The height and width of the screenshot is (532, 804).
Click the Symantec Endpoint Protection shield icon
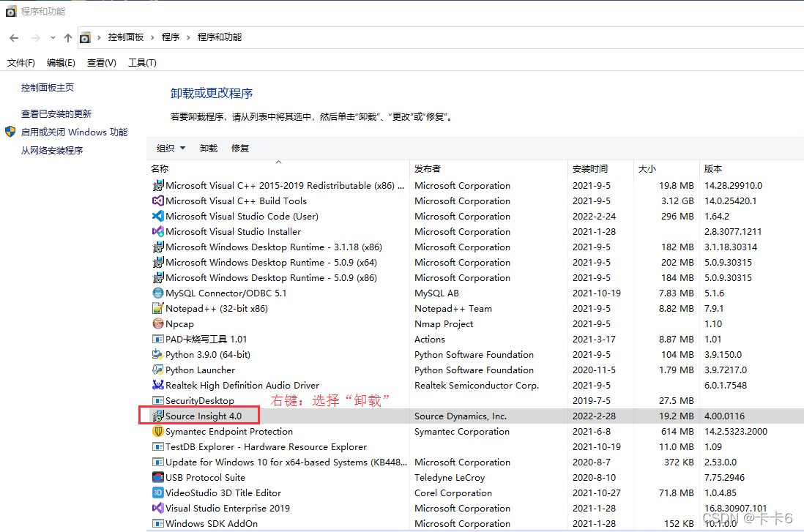(x=158, y=432)
